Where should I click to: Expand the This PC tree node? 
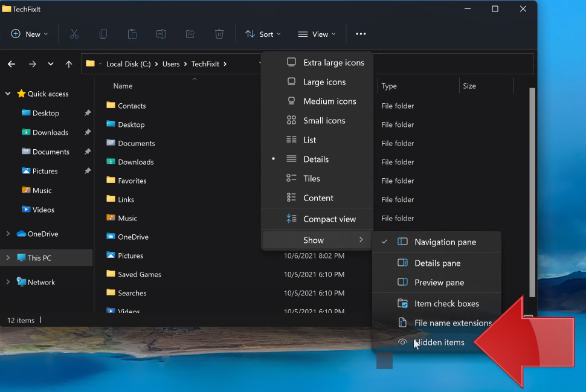pos(8,258)
